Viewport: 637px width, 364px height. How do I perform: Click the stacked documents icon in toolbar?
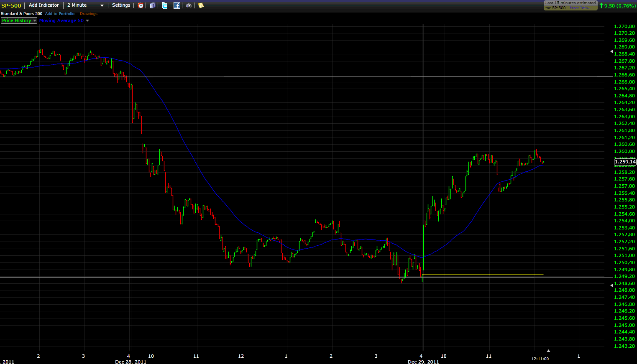click(153, 5)
